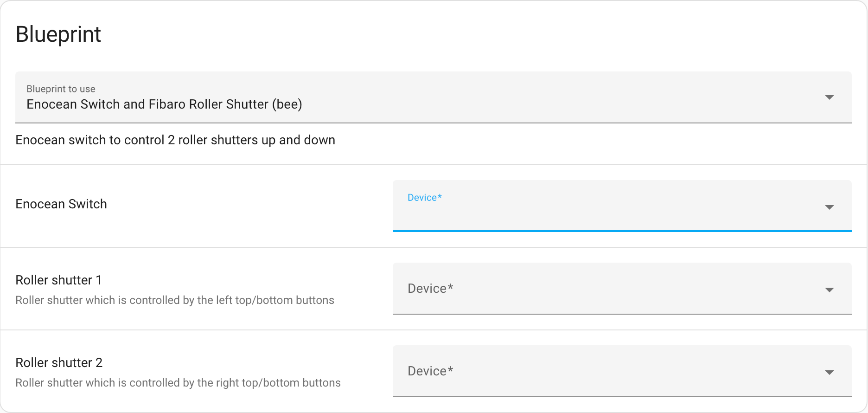Click the Blueprint heading

[58, 34]
